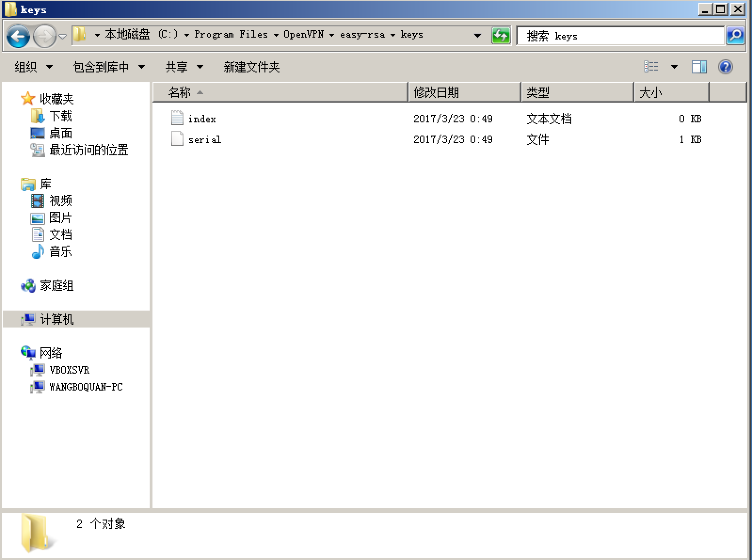752x560 pixels.
Task: Click the change view icon
Action: (651, 67)
